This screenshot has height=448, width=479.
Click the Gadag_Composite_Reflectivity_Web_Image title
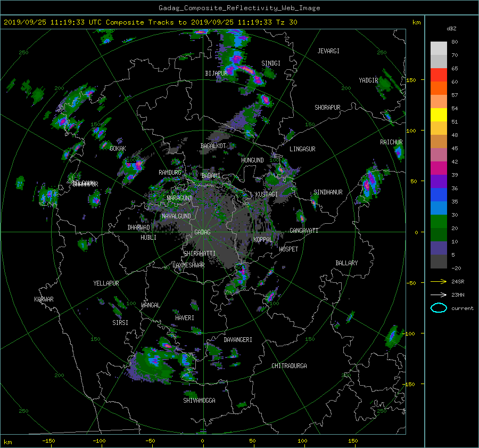click(239, 8)
